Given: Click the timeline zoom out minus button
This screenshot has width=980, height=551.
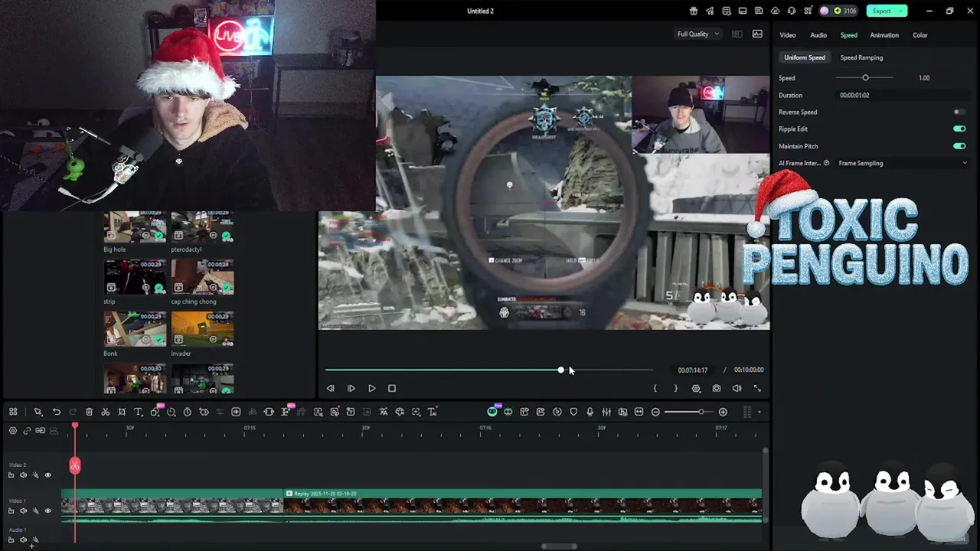Looking at the screenshot, I should 655,412.
